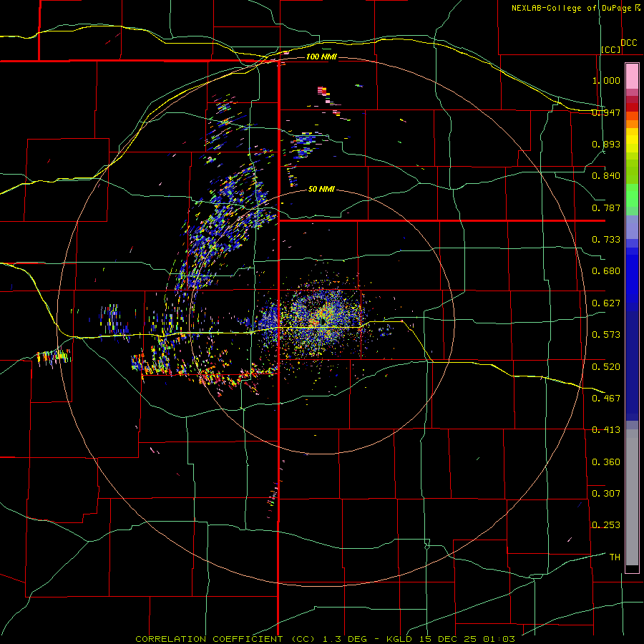Image resolution: width=644 pixels, height=644 pixels.
Task: Click the DCC label above the color scale
Action: point(628,43)
